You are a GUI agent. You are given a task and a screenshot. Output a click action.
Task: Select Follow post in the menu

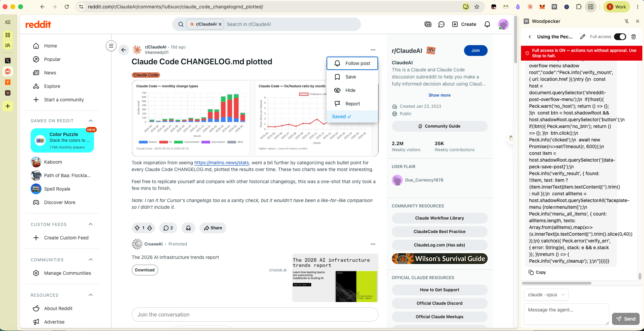[352, 63]
